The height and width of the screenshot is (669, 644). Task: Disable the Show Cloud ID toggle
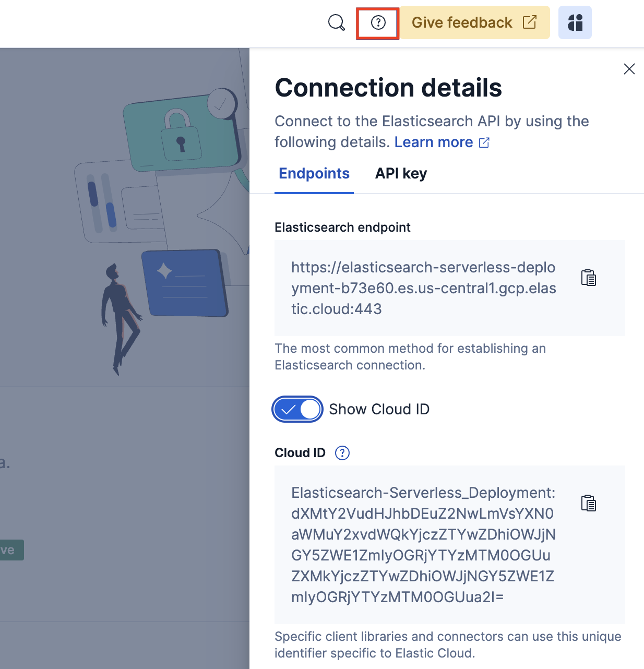click(x=297, y=409)
